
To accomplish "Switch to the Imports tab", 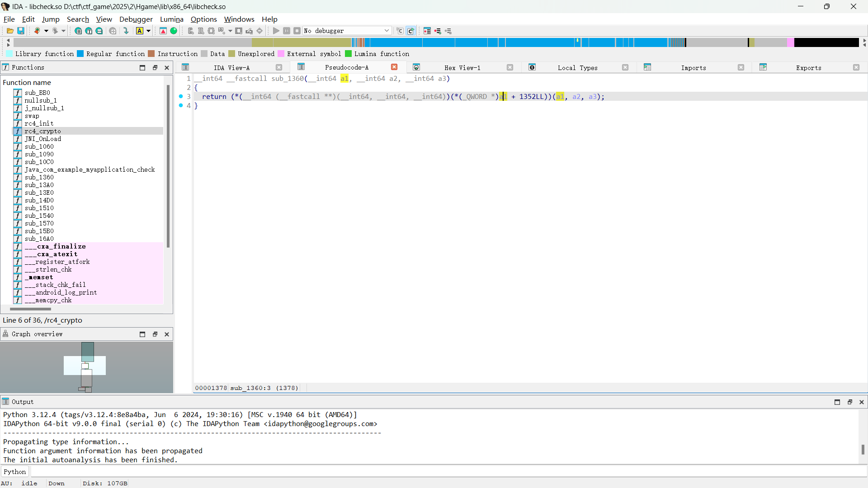I will coord(693,68).
